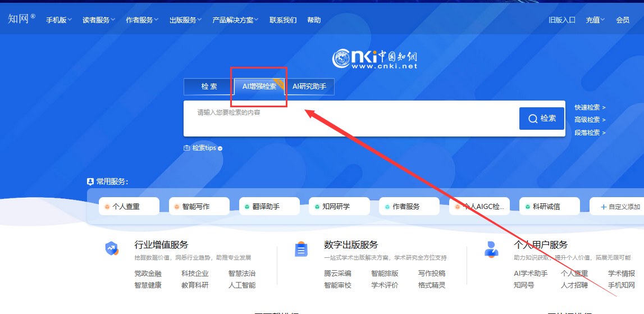Open the 翻译助手 service card
The width and height of the screenshot is (644, 314).
point(270,206)
